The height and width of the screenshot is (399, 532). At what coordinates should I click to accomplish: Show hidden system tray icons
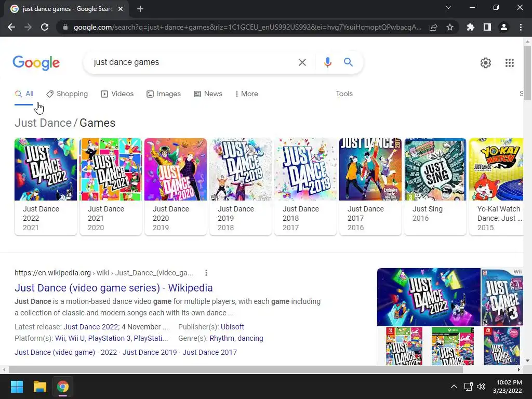point(454,387)
